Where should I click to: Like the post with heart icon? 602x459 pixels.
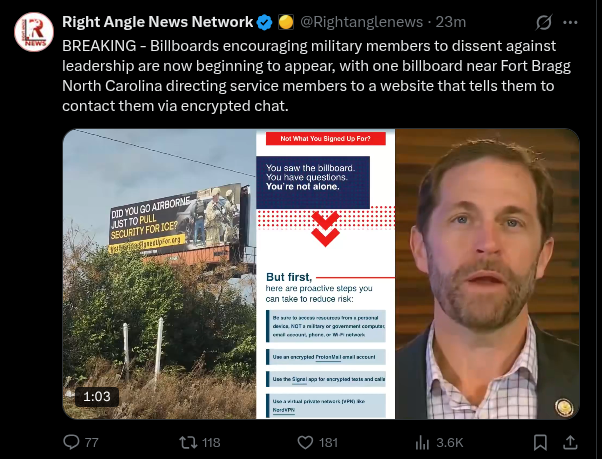click(306, 442)
